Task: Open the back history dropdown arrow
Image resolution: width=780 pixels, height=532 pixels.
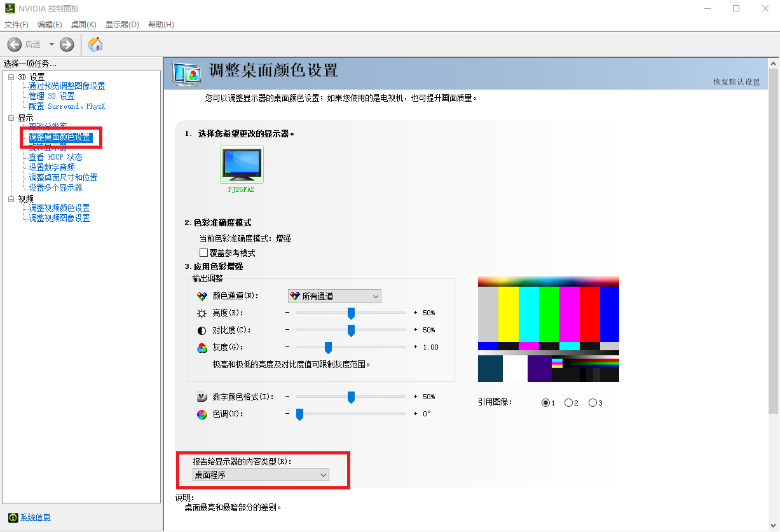Action: click(51, 44)
